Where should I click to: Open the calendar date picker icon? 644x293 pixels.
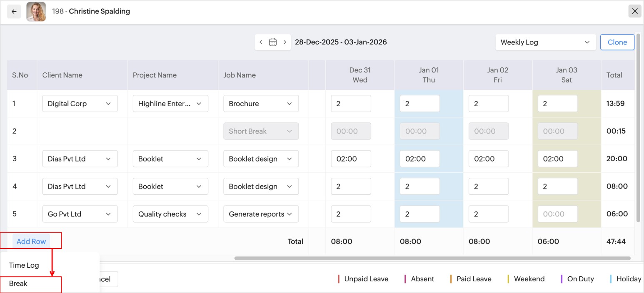(273, 42)
